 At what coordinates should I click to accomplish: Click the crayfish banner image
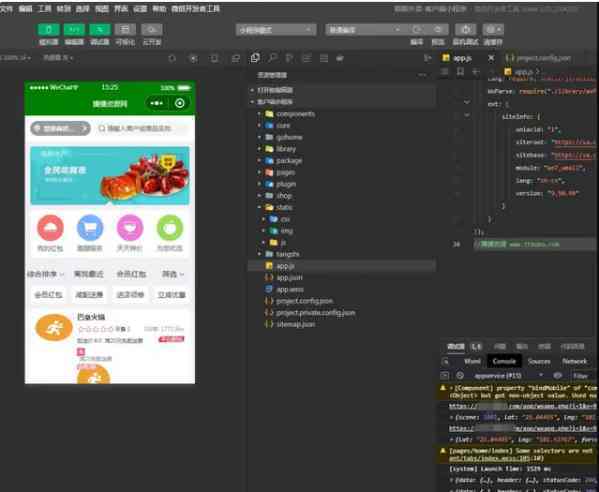(110, 175)
